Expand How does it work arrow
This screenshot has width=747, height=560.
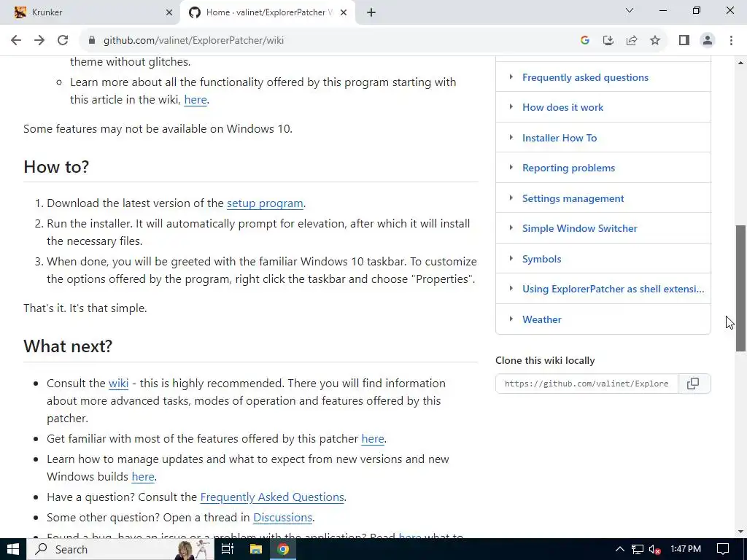pos(511,107)
